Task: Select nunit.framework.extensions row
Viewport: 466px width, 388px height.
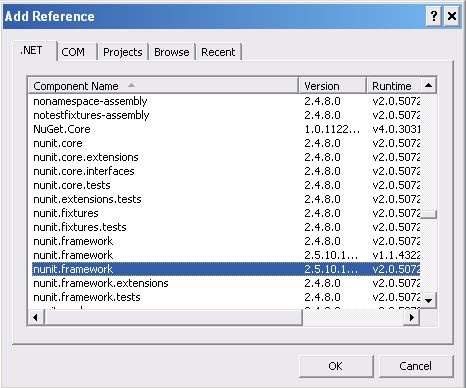Action: click(x=226, y=283)
